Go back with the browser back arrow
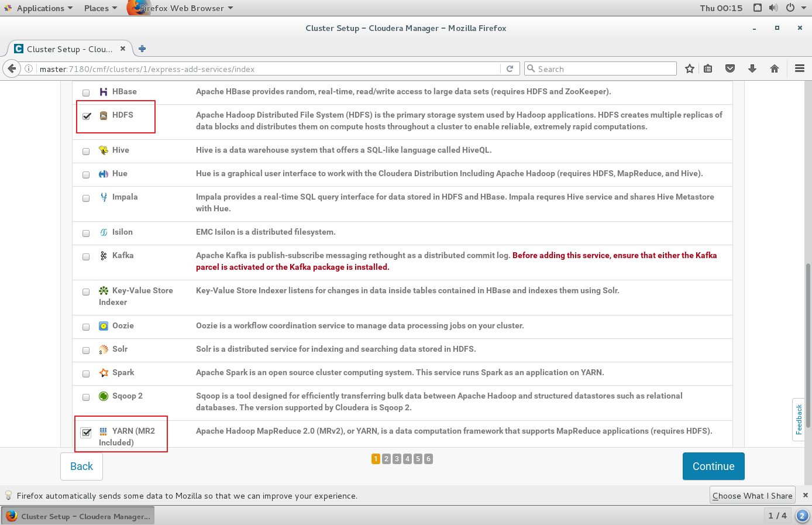 coord(12,68)
